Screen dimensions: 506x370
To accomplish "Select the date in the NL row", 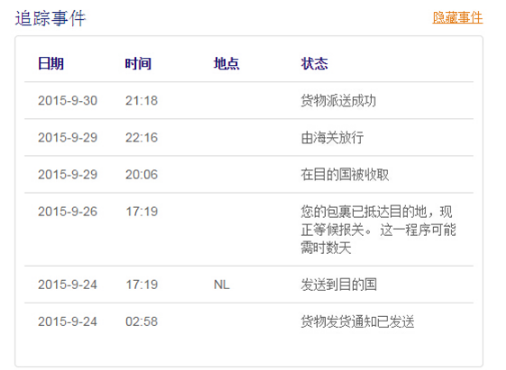I will click(x=68, y=285).
